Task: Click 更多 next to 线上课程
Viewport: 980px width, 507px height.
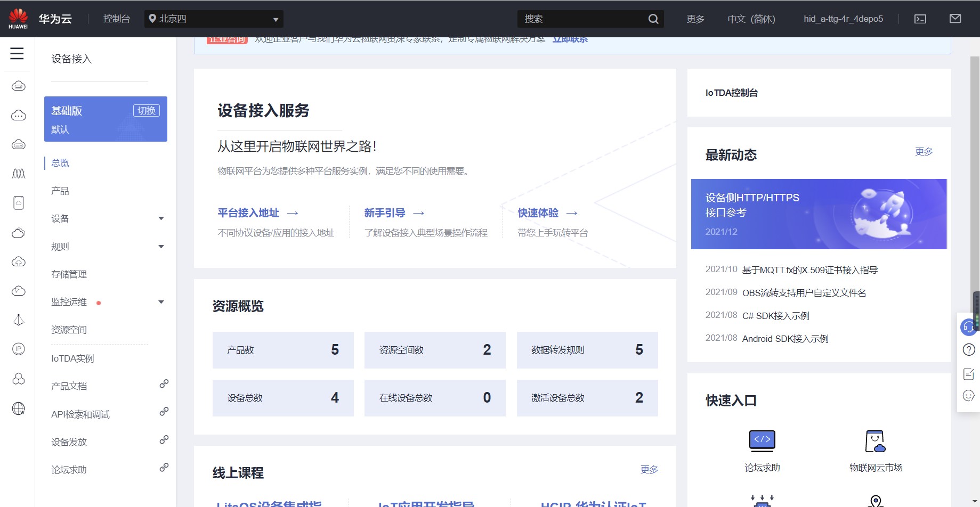Action: (x=649, y=469)
